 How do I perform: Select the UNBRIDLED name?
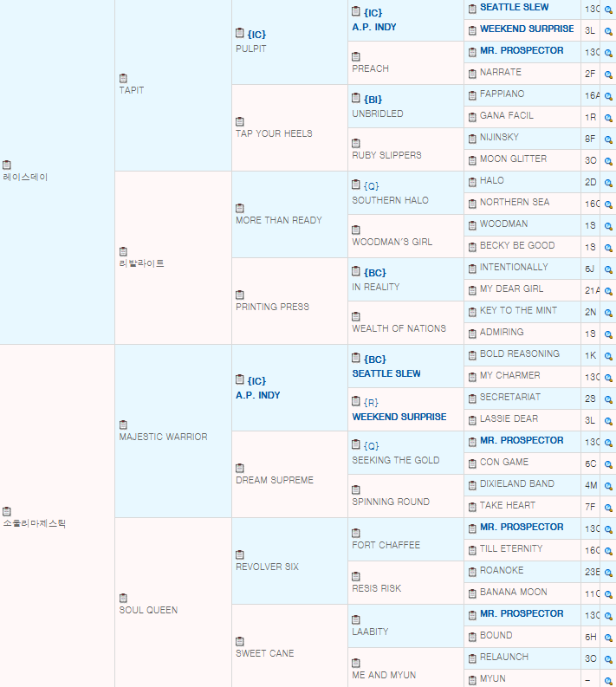coord(377,113)
